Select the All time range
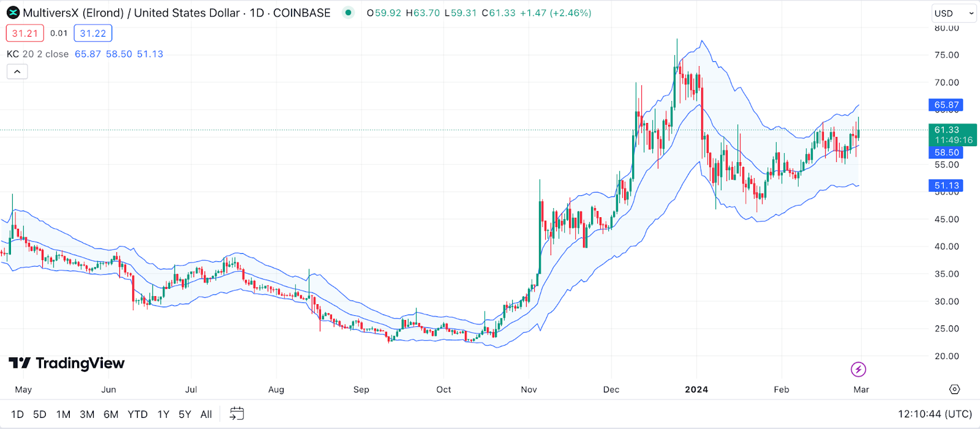Viewport: 980px width, 429px height. 206,414
